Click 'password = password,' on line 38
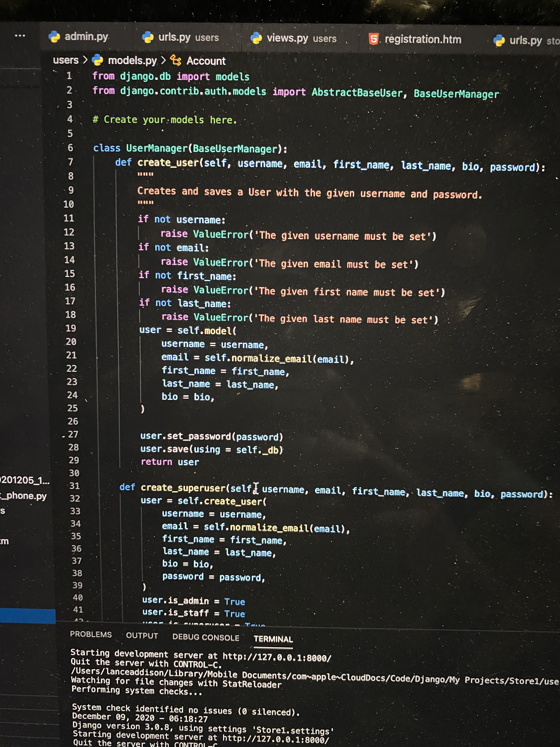This screenshot has height=747, width=560. (213, 577)
